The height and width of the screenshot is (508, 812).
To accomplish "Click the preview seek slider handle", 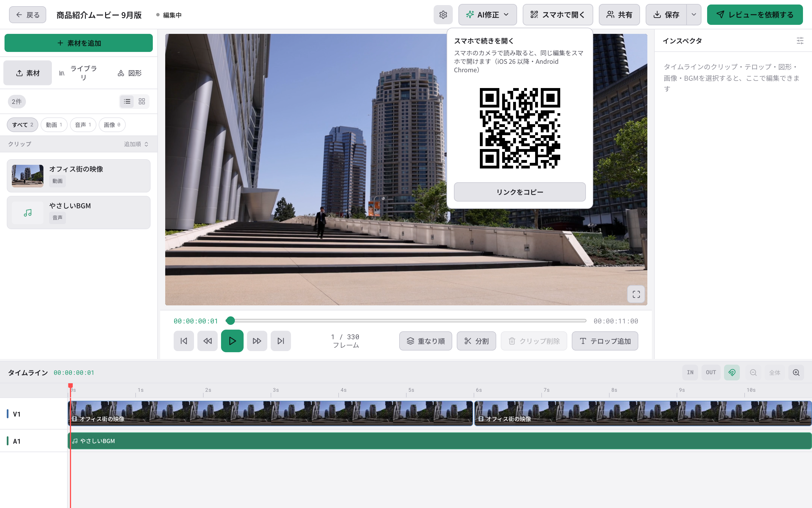I will pyautogui.click(x=230, y=321).
